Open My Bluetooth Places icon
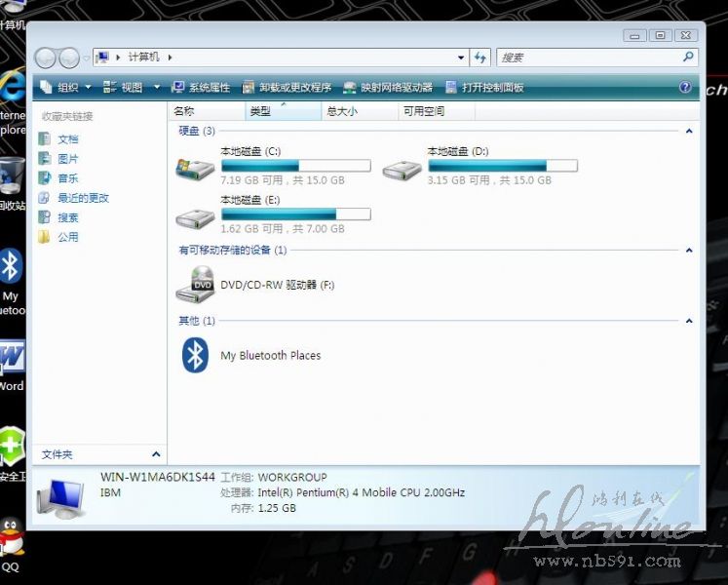Screen dimensions: 728x585 point(195,355)
